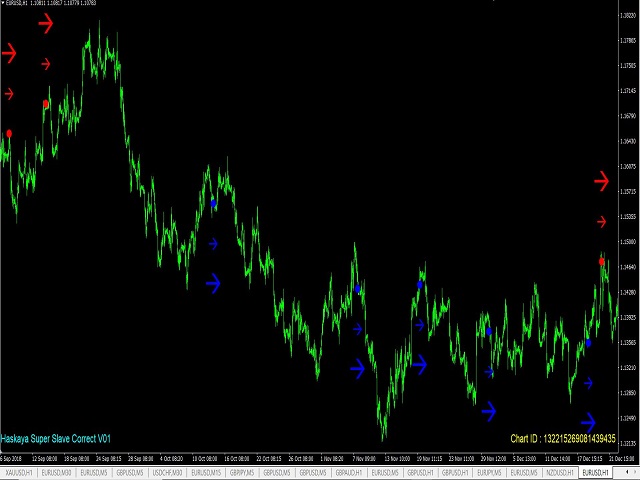Image resolution: width=640 pixels, height=480 pixels.
Task: Select the 'Haskaya Super Slave Correct V01' chart label
Action: pos(56,439)
